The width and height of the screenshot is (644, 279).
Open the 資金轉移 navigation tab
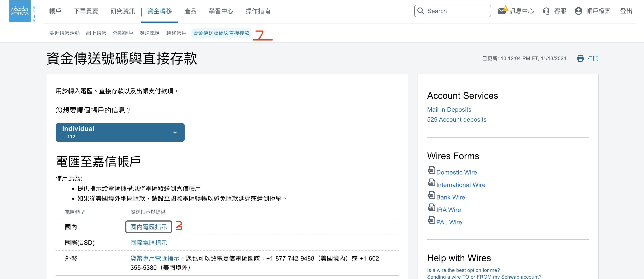pos(159,11)
